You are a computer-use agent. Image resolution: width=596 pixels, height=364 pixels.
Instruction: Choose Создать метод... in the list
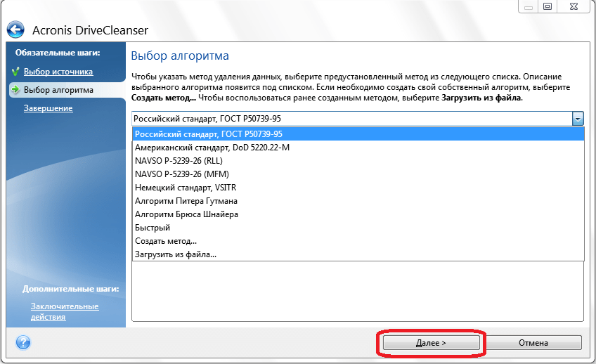[x=166, y=241]
